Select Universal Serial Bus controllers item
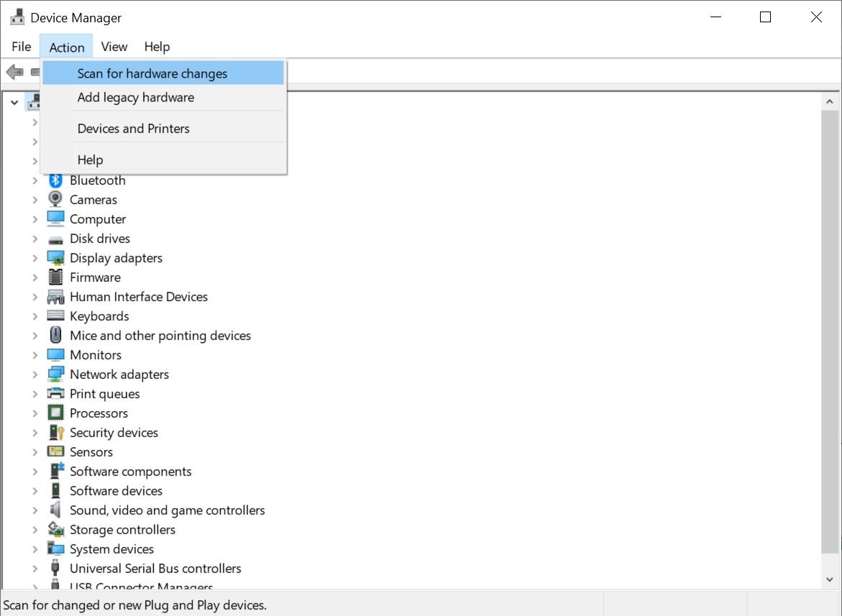The image size is (842, 616). point(155,569)
